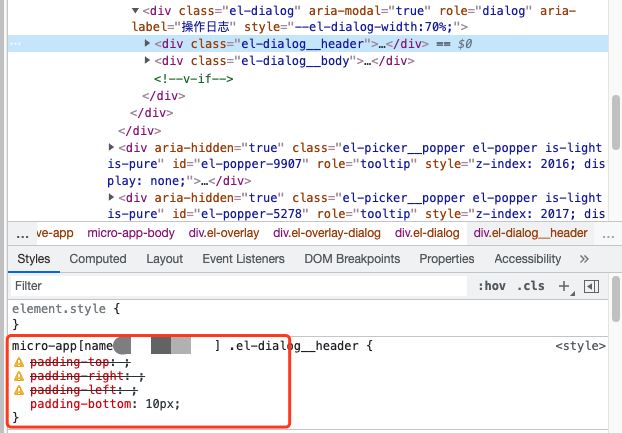Select micro-app-body in the breadcrumb

(x=131, y=233)
